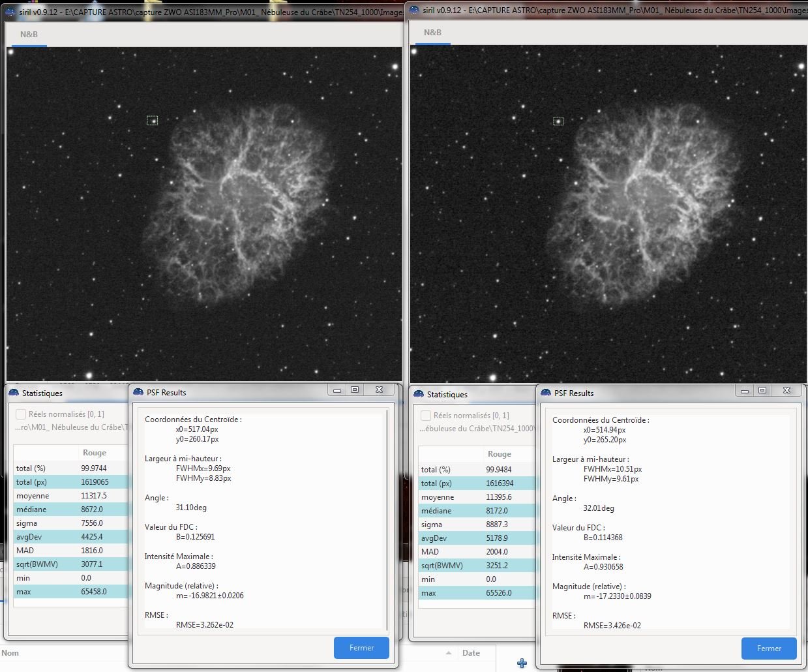
Task: Select the sigma row showing 7556.0
Action: [71, 523]
